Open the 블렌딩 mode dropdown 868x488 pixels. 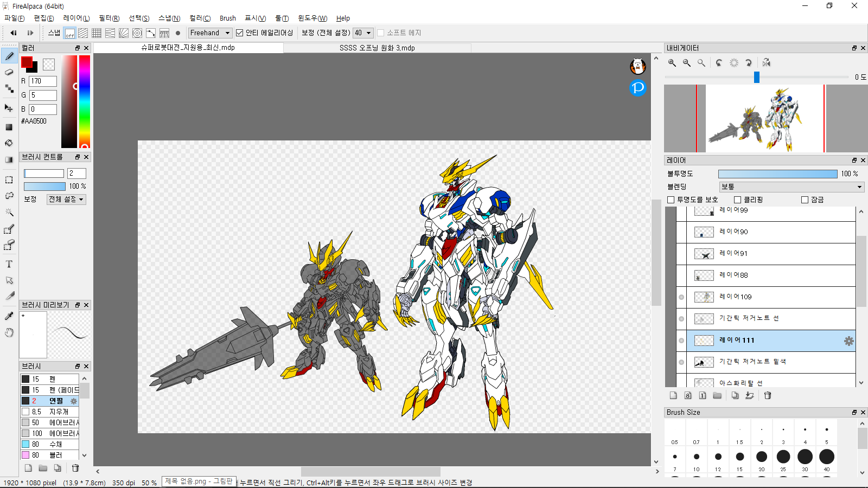point(792,187)
